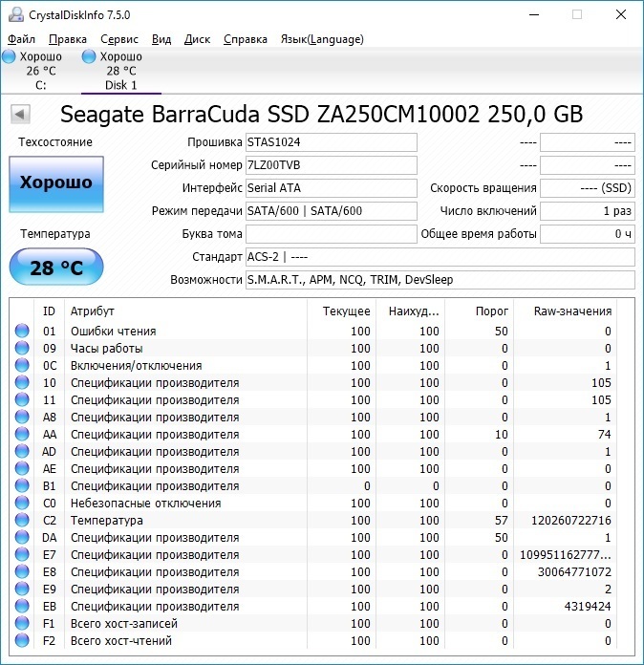The height and width of the screenshot is (665, 644).
Task: Open the Файл menu
Action: point(21,39)
